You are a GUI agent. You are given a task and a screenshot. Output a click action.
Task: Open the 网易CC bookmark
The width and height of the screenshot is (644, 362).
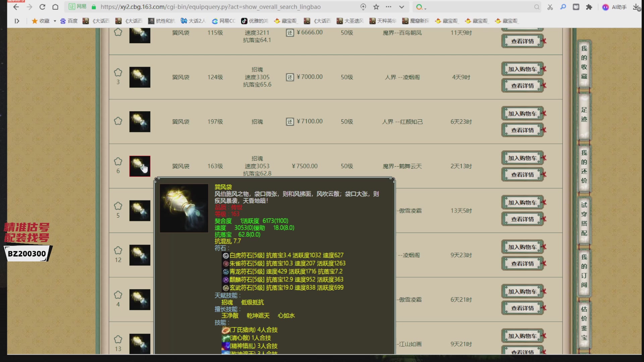[224, 21]
